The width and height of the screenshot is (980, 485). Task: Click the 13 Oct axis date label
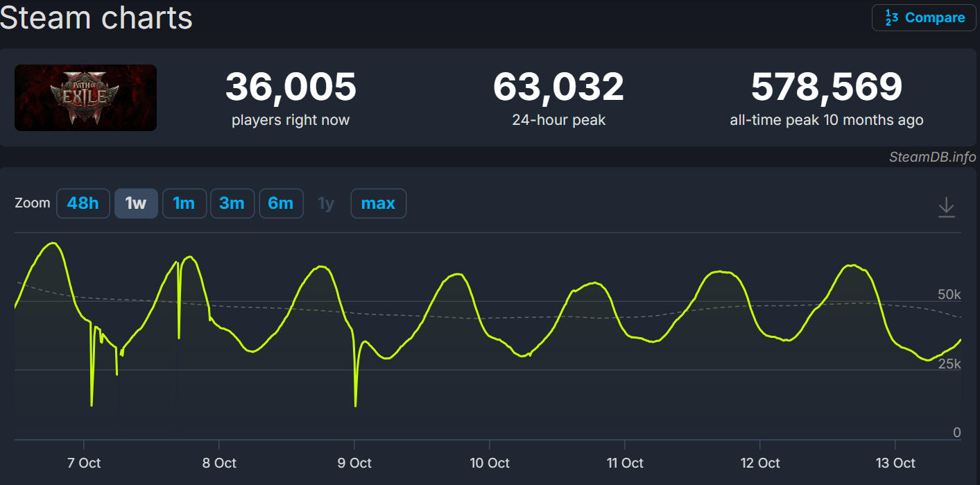point(895,463)
